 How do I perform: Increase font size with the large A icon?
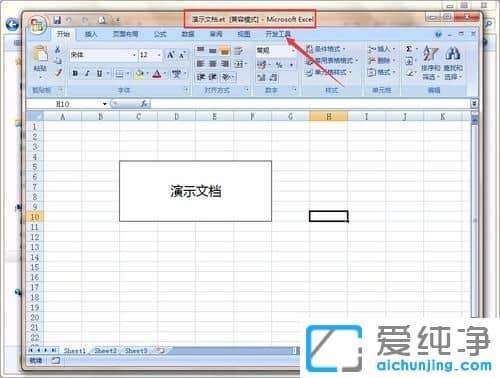click(171, 55)
